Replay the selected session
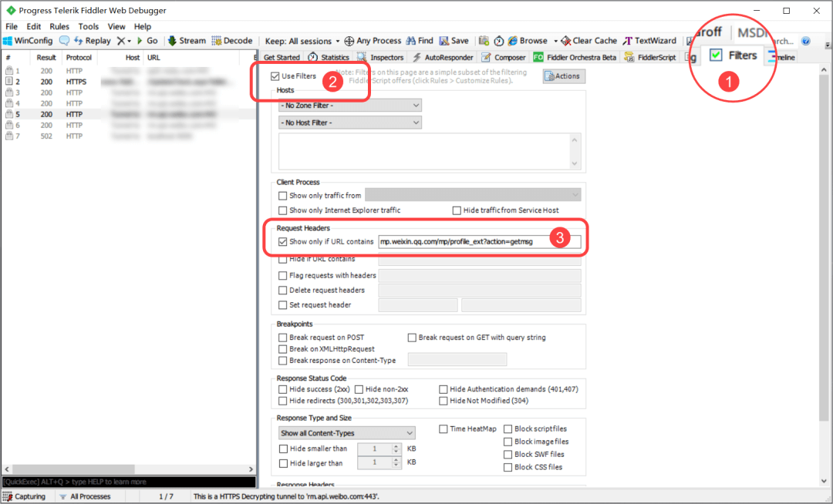This screenshot has height=504, width=833. pyautogui.click(x=93, y=41)
